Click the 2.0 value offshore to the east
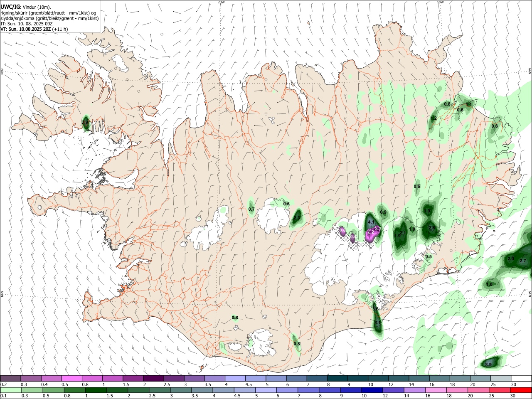Viewport: 532px width, 399px height. pos(511,259)
